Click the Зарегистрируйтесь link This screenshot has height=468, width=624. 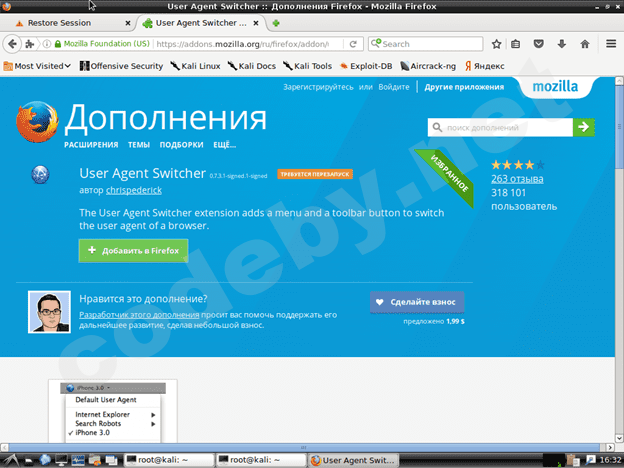pos(318,87)
